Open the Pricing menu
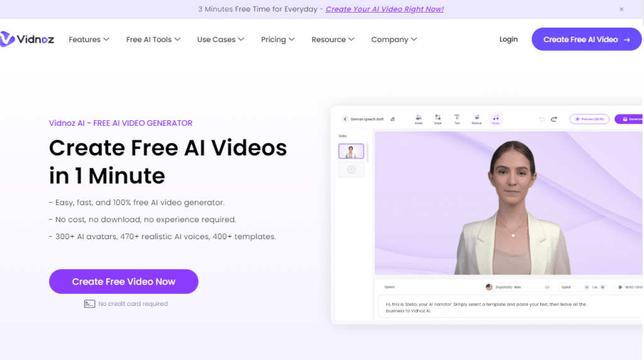Viewport: 644px width, 360px height. click(277, 40)
